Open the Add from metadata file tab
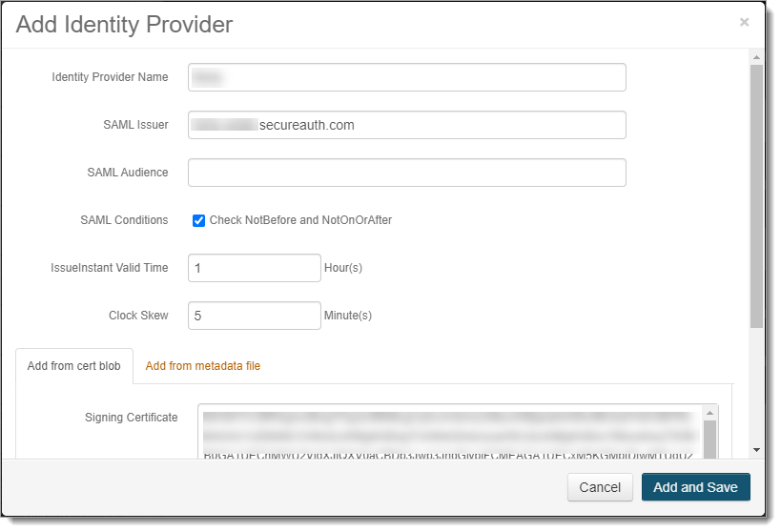Screen dimensions: 781x532 point(202,366)
